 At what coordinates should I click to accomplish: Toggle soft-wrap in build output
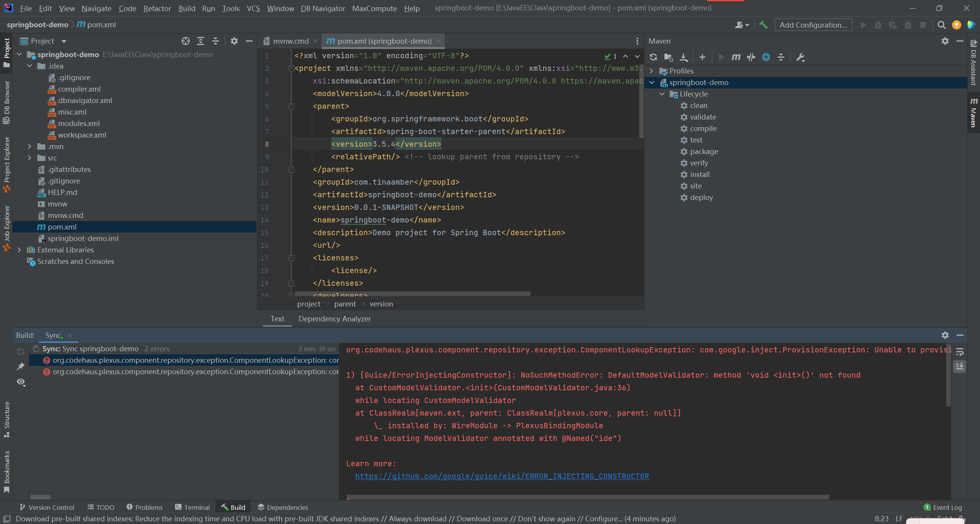coord(960,352)
